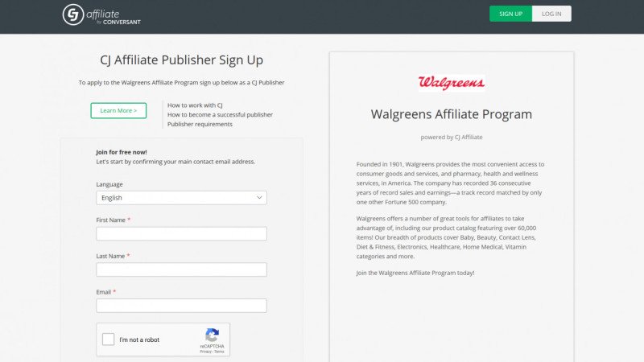
Task: Focus the Email input field
Action: click(182, 306)
